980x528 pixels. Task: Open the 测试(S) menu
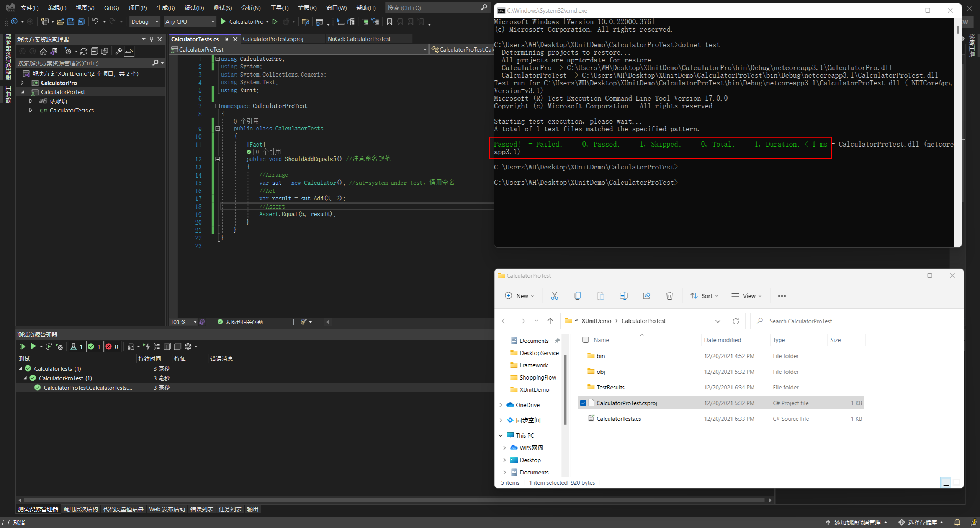click(223, 8)
